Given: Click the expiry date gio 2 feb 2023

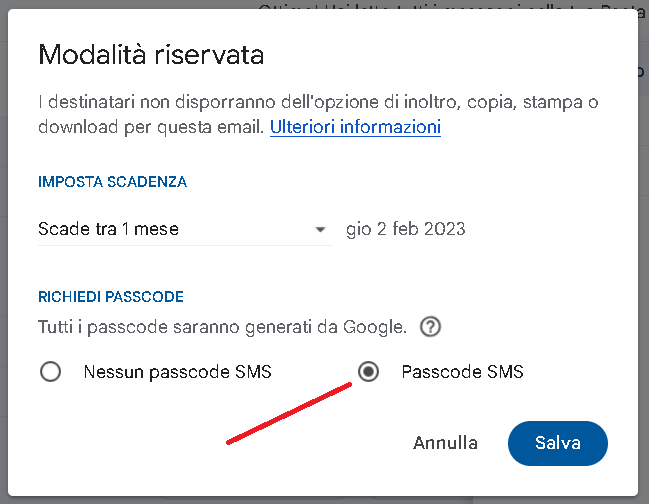Looking at the screenshot, I should (405, 229).
